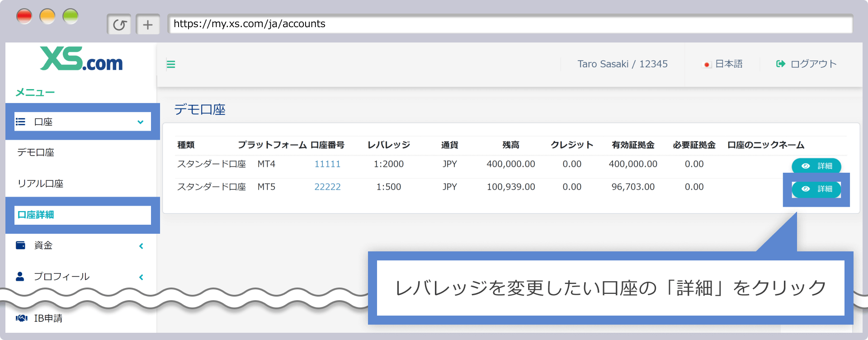
Task: Click the Japan flag icon
Action: tap(707, 65)
